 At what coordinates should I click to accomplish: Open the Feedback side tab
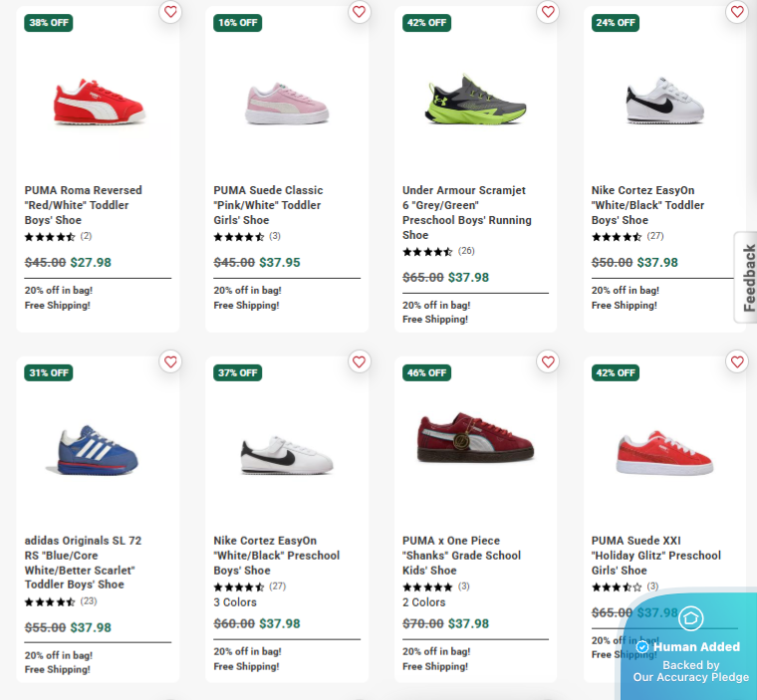pos(747,278)
